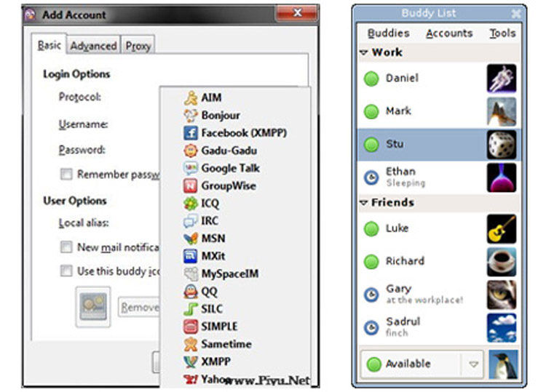Pick the MySpaceIM icon
The image size is (546, 392).
(x=191, y=273)
